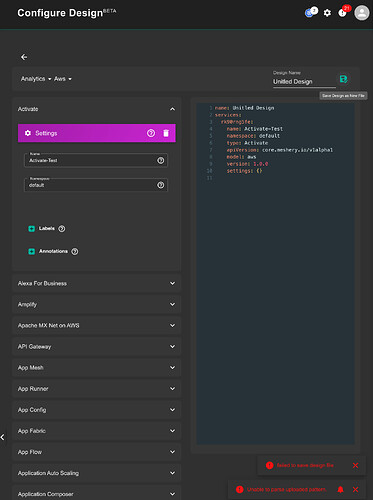
Task: Expand the Application Composer section
Action: tap(97, 494)
